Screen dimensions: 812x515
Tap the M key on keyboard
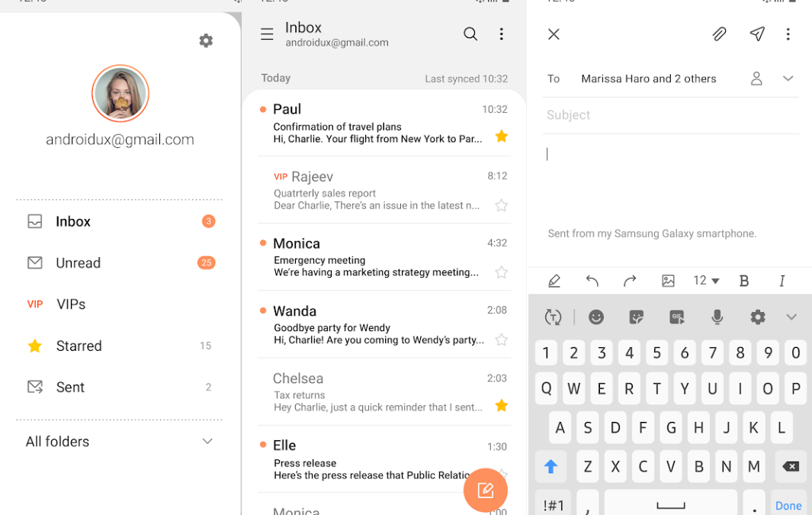pyautogui.click(x=754, y=466)
